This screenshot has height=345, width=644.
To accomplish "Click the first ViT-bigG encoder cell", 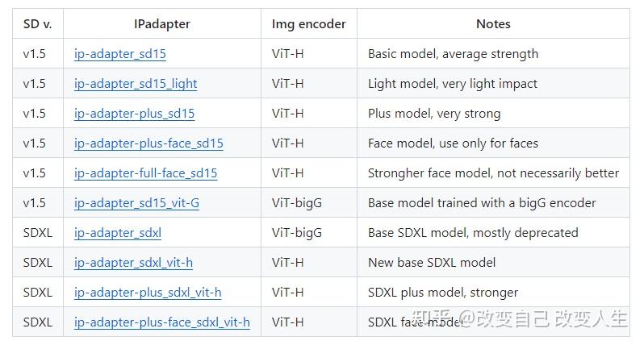I will click(297, 203).
